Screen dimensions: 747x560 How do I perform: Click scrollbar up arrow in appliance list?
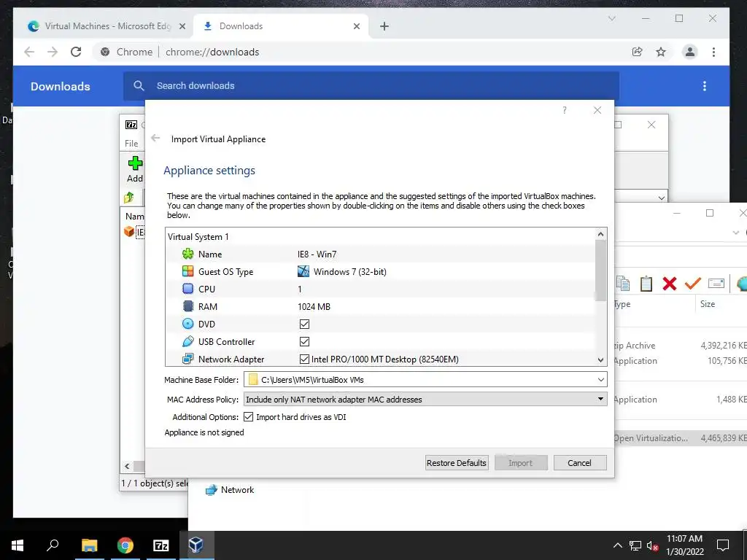pyautogui.click(x=601, y=234)
